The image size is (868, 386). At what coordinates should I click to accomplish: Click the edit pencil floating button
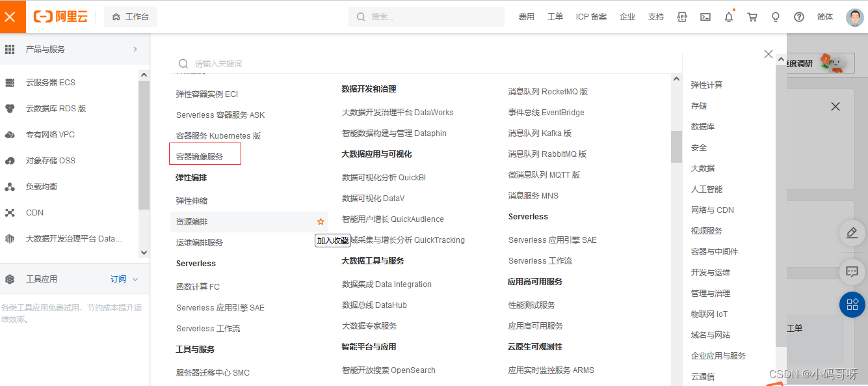tap(852, 232)
